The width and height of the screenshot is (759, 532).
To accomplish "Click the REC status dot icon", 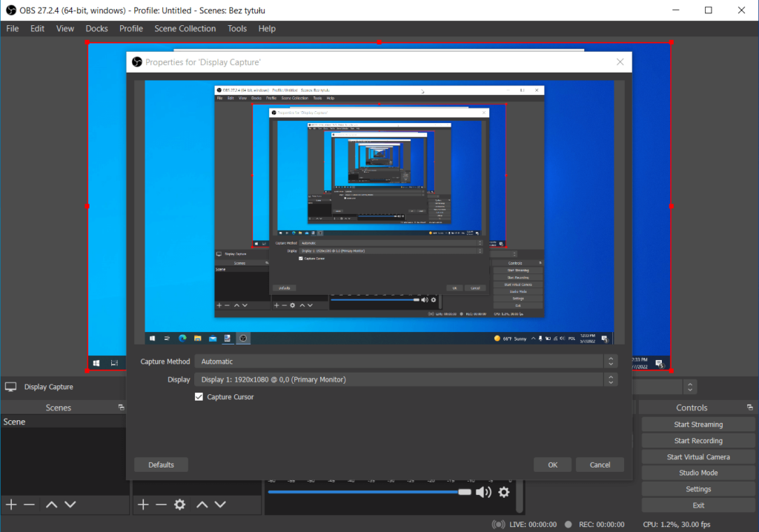I will pyautogui.click(x=569, y=525).
